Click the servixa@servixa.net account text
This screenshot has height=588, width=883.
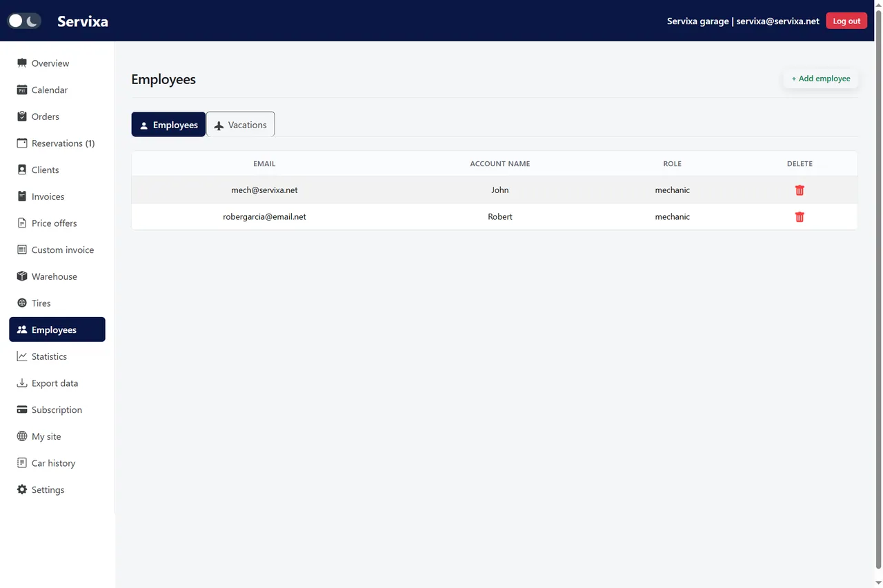777,21
